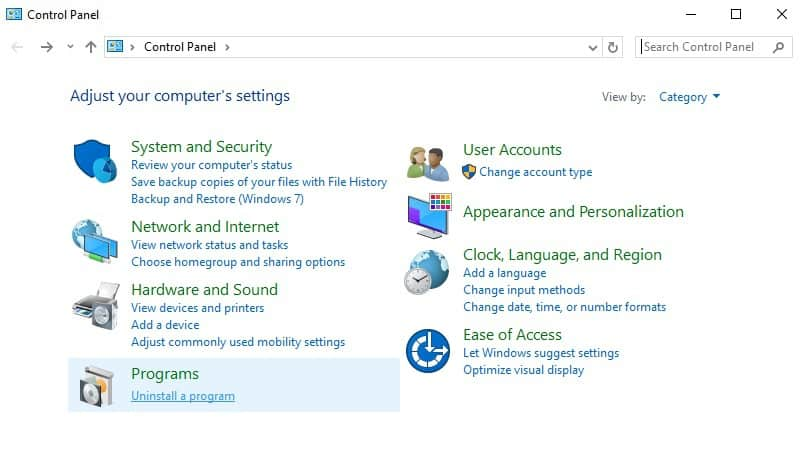Open the Hardware and Sound printer icon
This screenshot has width=804, height=464.
(96, 305)
